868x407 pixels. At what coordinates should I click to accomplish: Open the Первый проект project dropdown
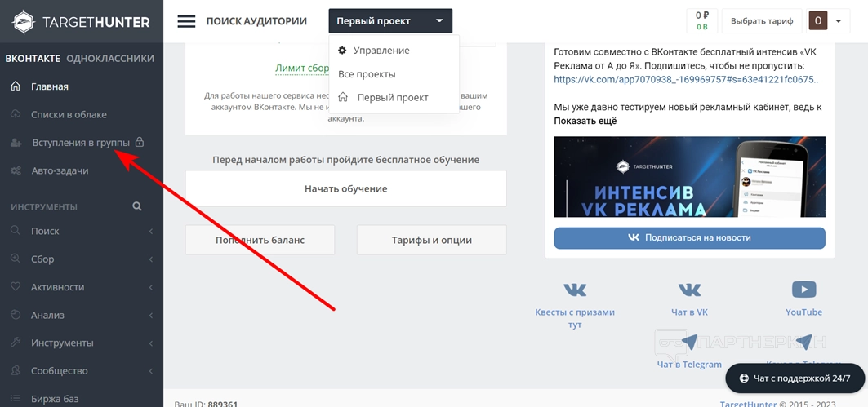tap(390, 21)
